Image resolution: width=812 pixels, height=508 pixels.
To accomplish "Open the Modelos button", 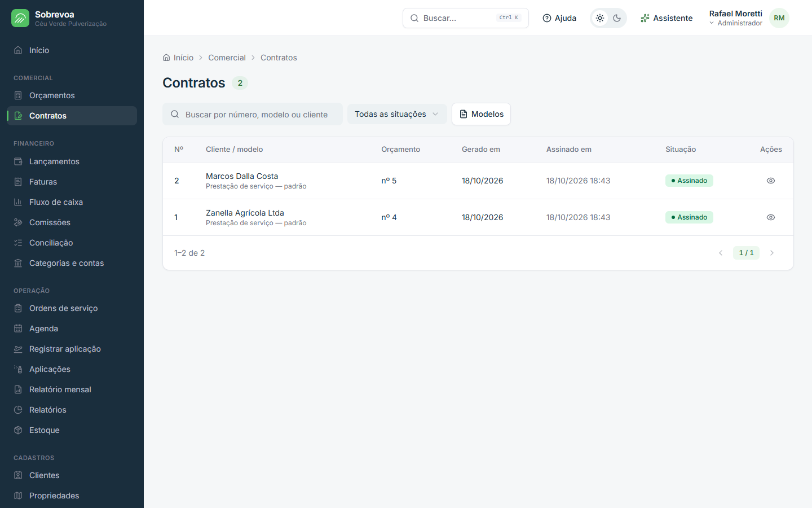I will pos(481,114).
